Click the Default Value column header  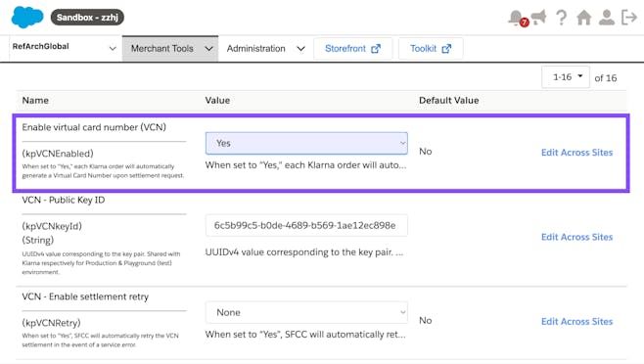pos(449,100)
